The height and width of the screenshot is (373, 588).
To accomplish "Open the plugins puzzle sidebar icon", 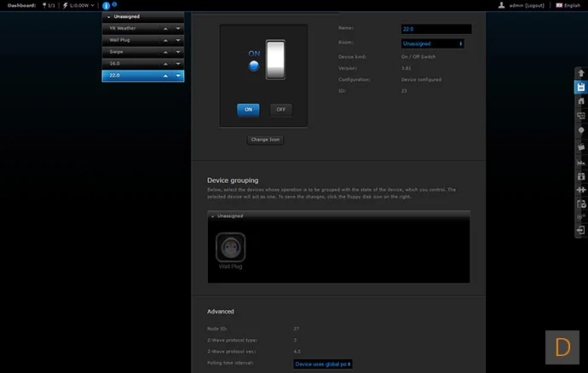I will point(581,190).
